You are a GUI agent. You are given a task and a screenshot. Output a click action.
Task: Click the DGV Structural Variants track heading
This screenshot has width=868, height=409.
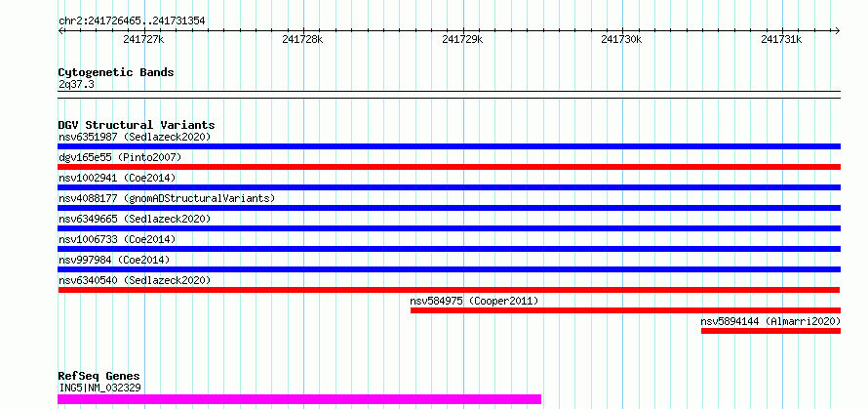(x=137, y=125)
